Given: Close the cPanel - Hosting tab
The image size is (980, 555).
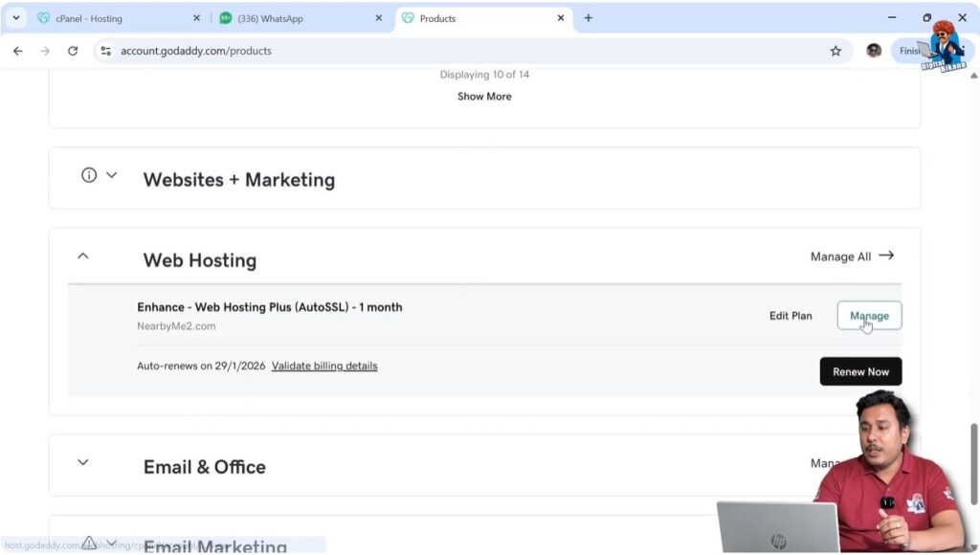Looking at the screenshot, I should (196, 18).
